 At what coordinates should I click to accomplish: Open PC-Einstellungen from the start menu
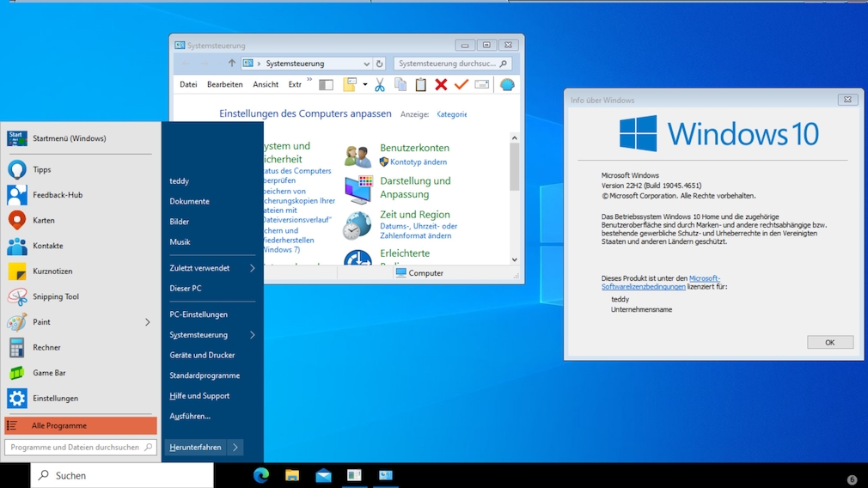(x=199, y=314)
